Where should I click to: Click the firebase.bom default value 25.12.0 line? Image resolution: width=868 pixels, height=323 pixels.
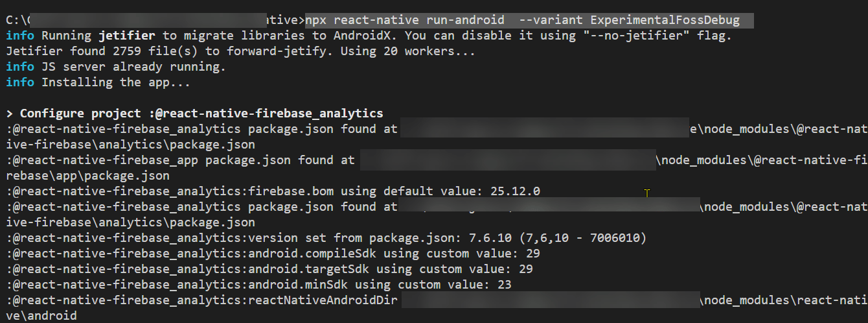[273, 191]
